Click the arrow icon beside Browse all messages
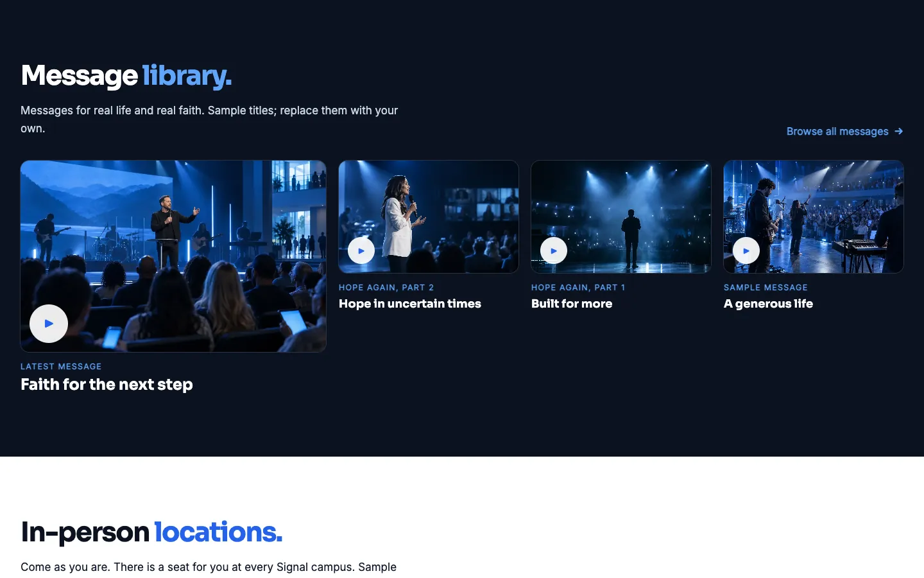The image size is (924, 578). click(899, 131)
